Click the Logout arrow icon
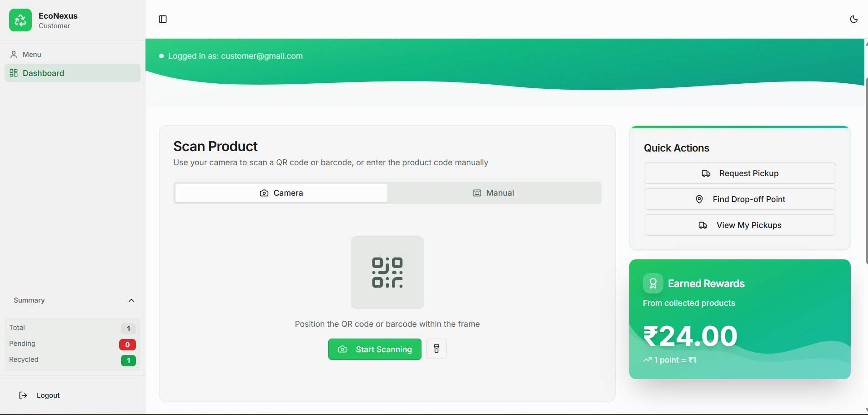Image resolution: width=868 pixels, height=415 pixels. tap(23, 395)
